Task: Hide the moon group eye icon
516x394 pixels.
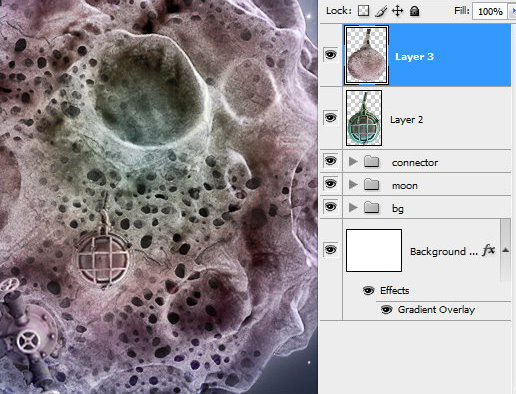Action: pyautogui.click(x=330, y=184)
